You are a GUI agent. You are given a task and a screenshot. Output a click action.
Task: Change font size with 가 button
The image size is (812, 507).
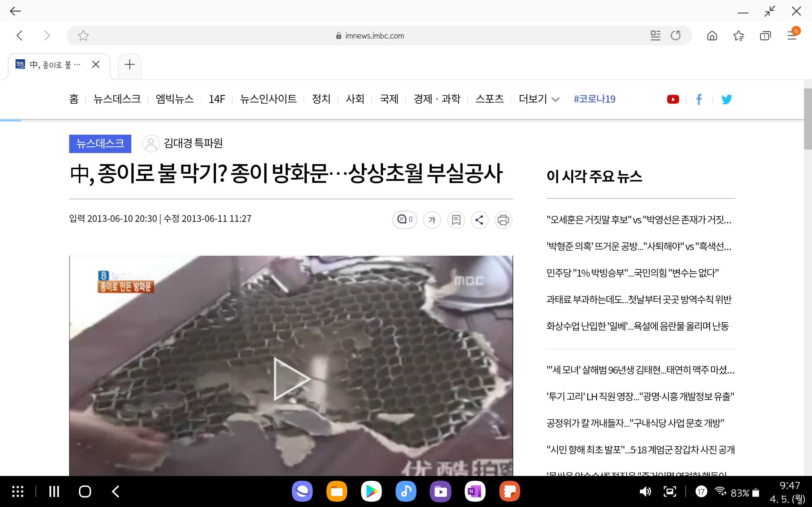(432, 220)
